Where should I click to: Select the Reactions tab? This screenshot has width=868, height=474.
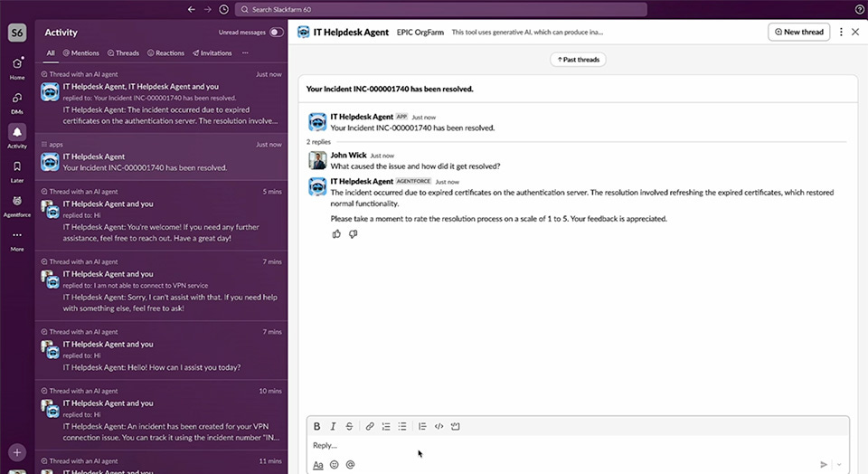(165, 53)
